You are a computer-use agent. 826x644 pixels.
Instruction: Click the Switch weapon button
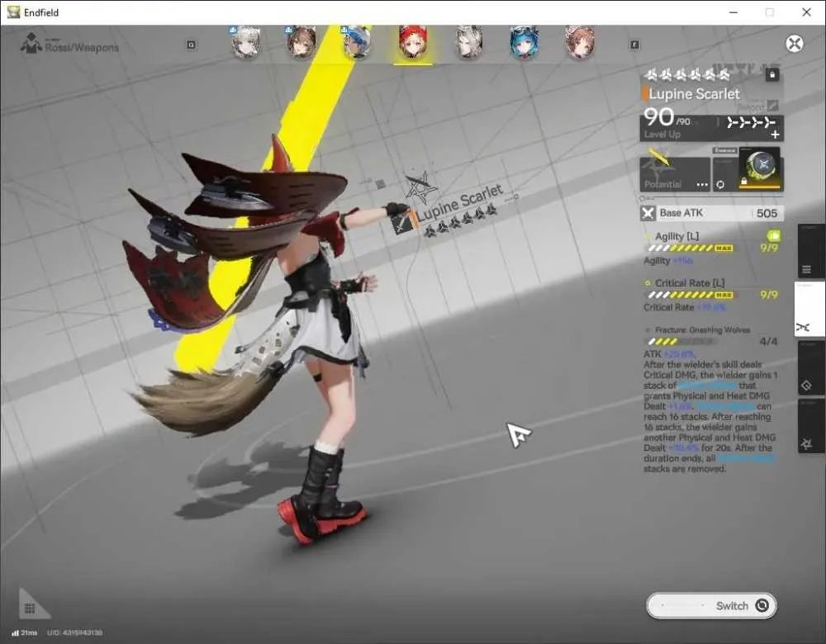click(711, 605)
